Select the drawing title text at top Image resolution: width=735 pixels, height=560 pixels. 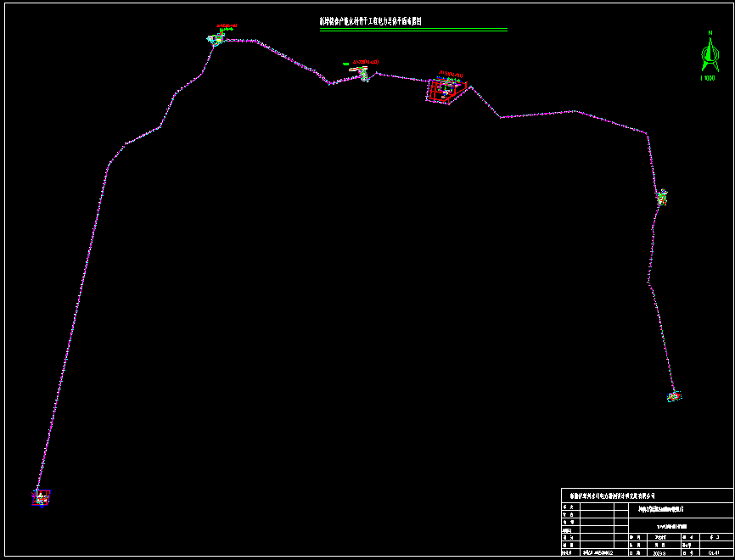tap(370, 21)
